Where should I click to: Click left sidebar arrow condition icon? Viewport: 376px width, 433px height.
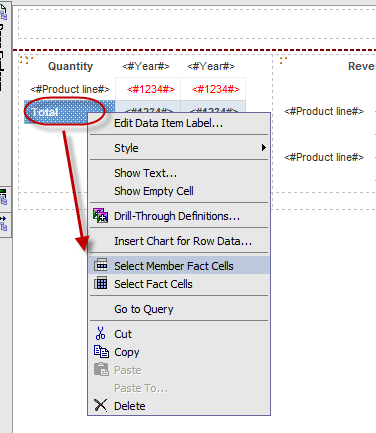pos(3,223)
